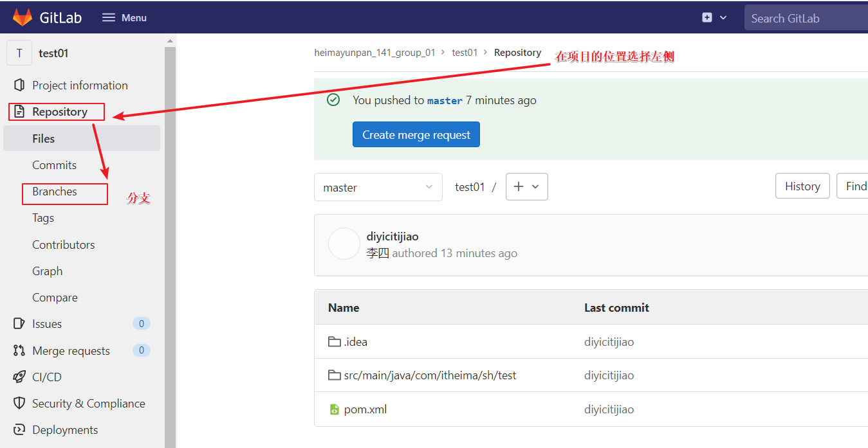The height and width of the screenshot is (448, 868).
Task: Click the Security & Compliance shield icon
Action: coord(19,404)
